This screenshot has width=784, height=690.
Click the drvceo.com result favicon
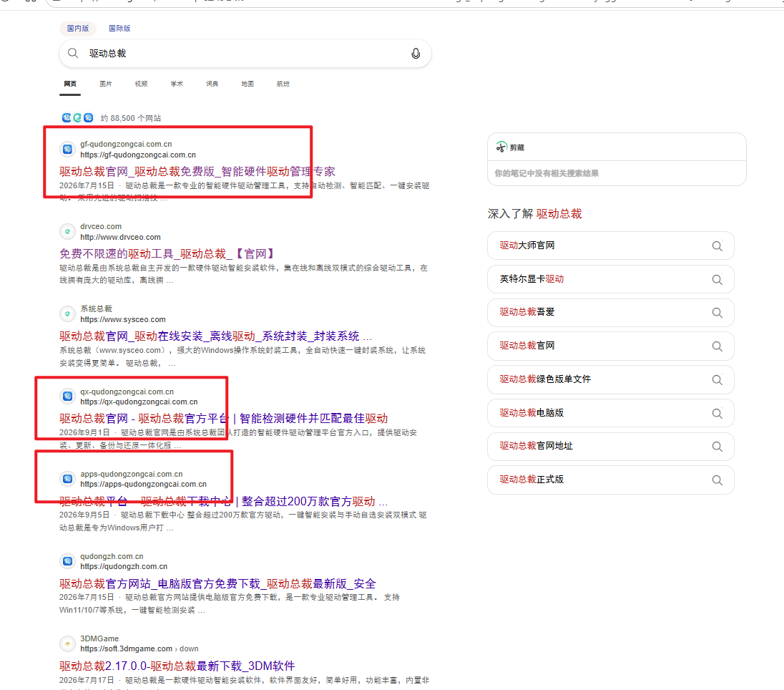(x=67, y=232)
